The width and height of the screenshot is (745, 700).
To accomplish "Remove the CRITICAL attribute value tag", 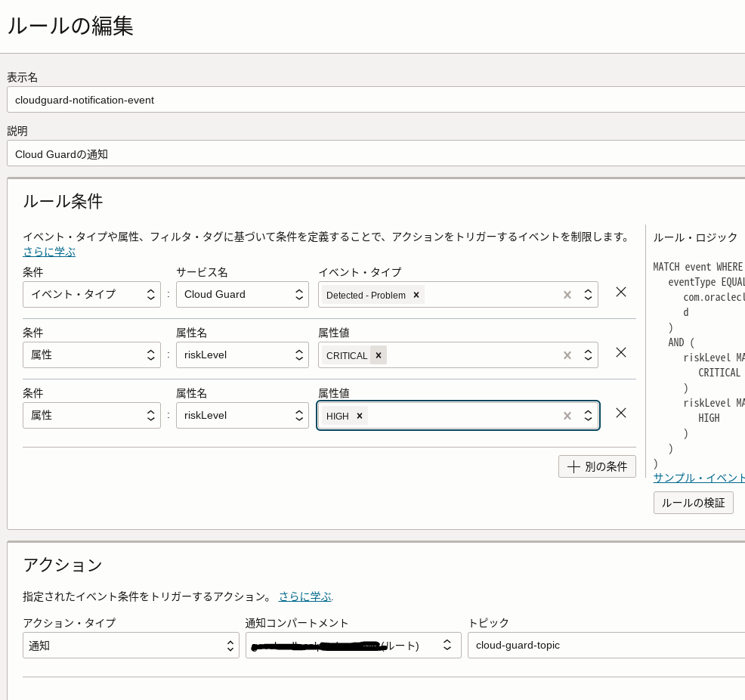I will (x=378, y=355).
